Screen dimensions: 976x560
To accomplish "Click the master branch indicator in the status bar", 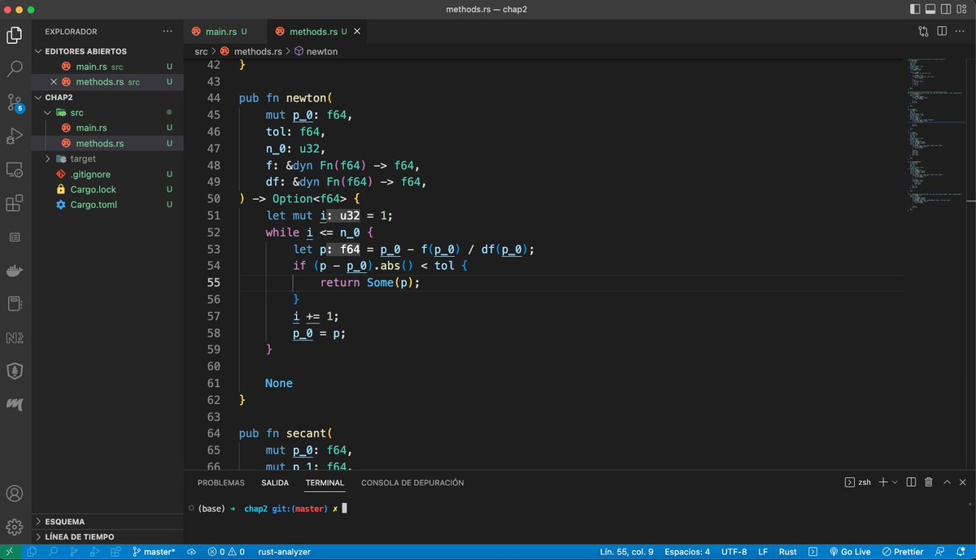I will (x=155, y=551).
